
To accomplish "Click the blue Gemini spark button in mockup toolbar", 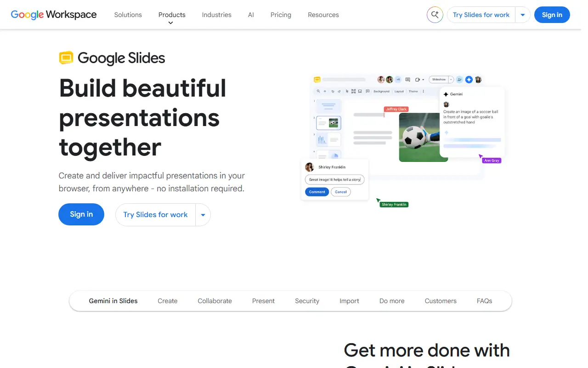I will [x=469, y=80].
